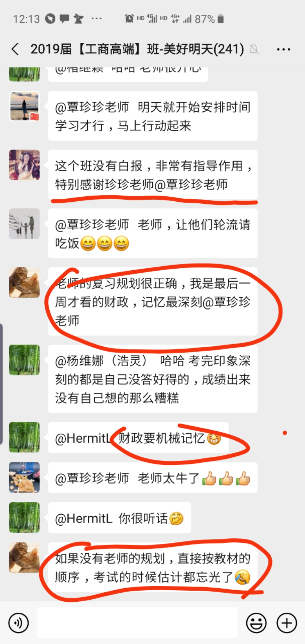
Task: Tap the bottom cat avatar near 如果没有老师的规划
Action: [x=24, y=558]
